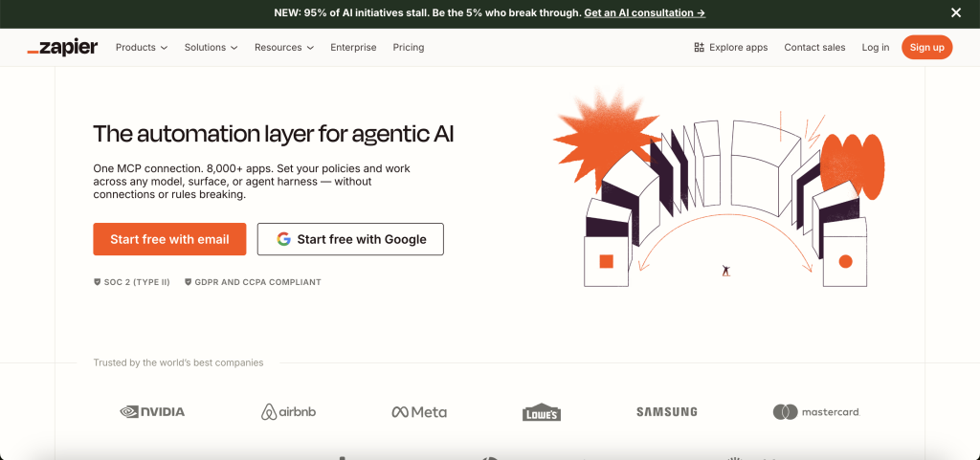
Task: Close the top announcement banner
Action: point(955,12)
